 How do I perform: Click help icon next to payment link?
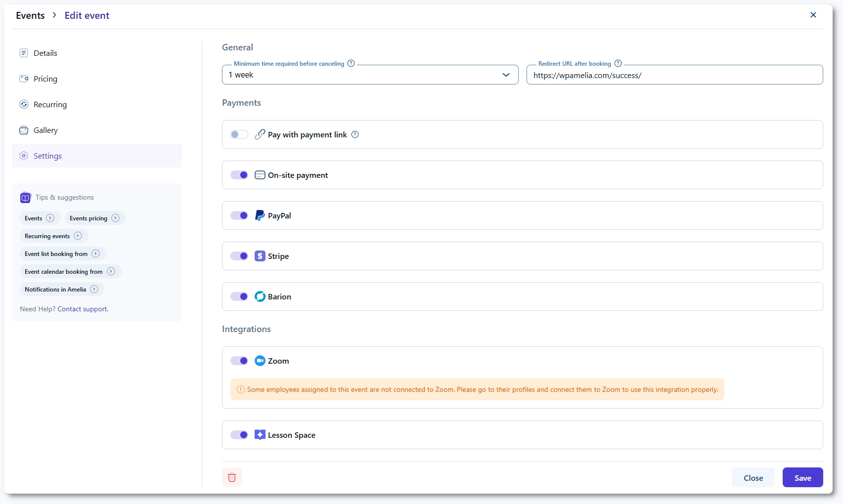355,134
